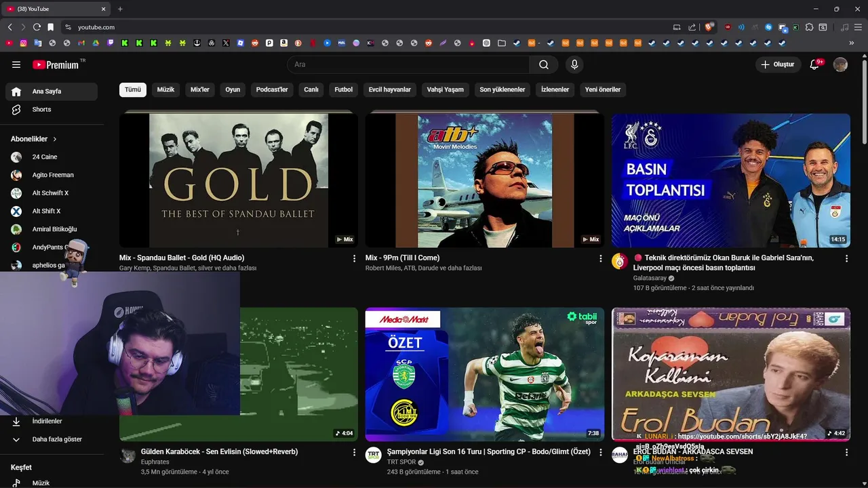Open options for Sporting CP özet video
868x488 pixels.
point(600,452)
